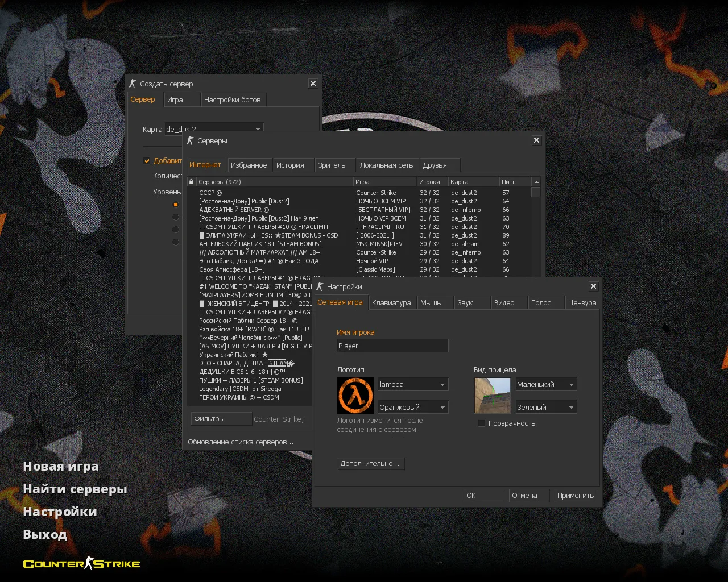
Task: Click Найти серверы in the main menu
Action: (75, 488)
